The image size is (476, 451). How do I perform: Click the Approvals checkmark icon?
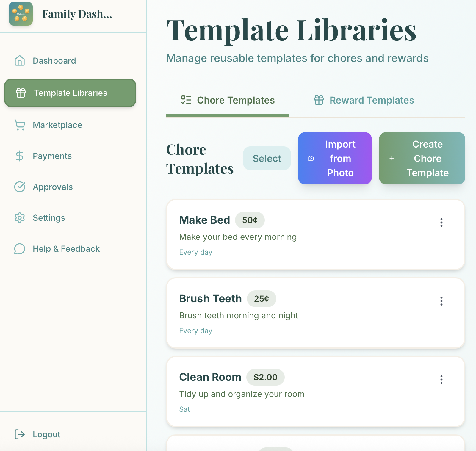pyautogui.click(x=20, y=187)
